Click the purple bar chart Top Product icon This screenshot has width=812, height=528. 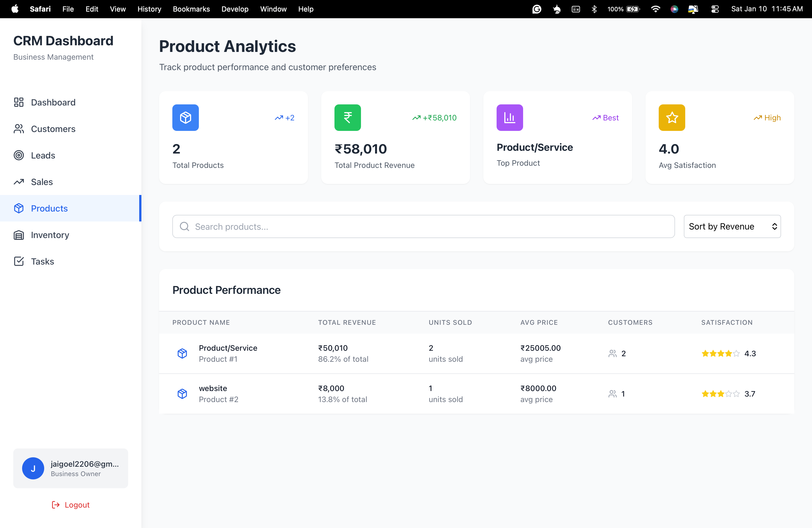point(510,118)
